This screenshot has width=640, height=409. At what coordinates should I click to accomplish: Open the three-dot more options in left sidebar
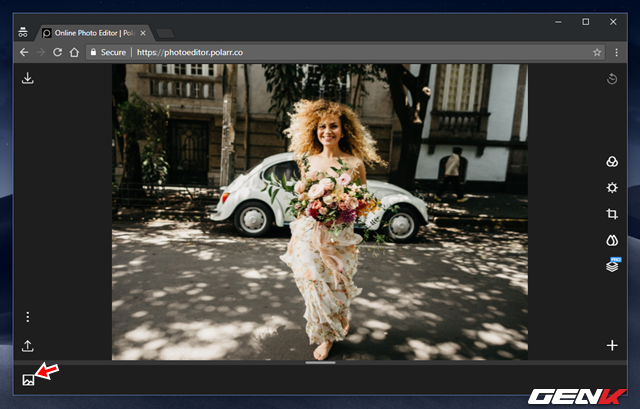(28, 317)
